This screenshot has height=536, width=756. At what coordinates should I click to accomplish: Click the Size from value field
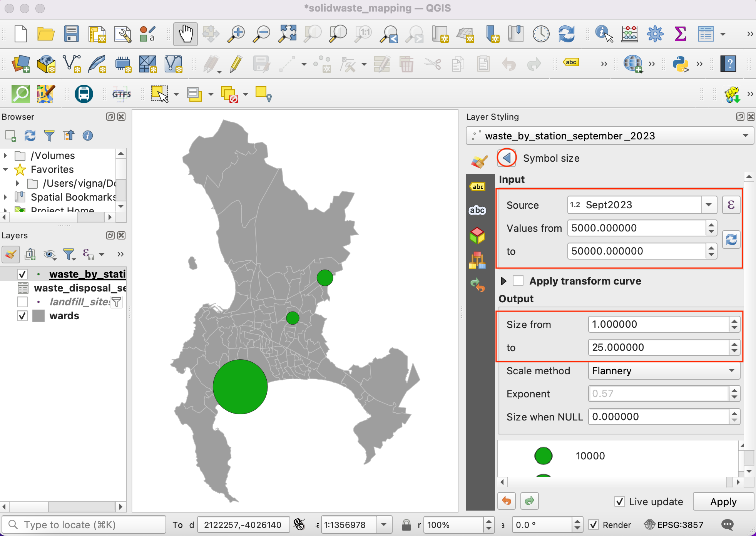pyautogui.click(x=657, y=324)
